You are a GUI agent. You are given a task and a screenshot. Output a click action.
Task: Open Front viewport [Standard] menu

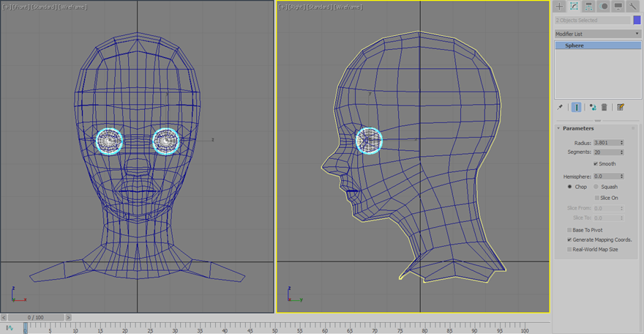pos(45,7)
